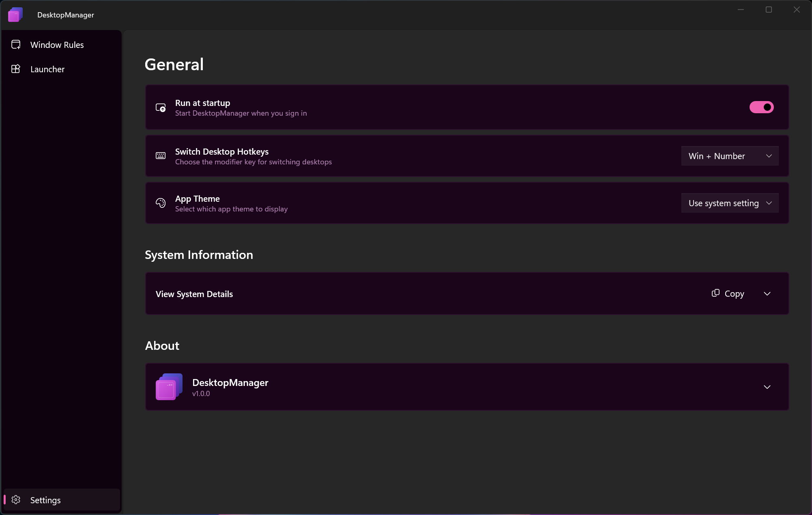This screenshot has width=812, height=515.
Task: Click the DesktopManager icon in the title bar
Action: click(x=15, y=15)
